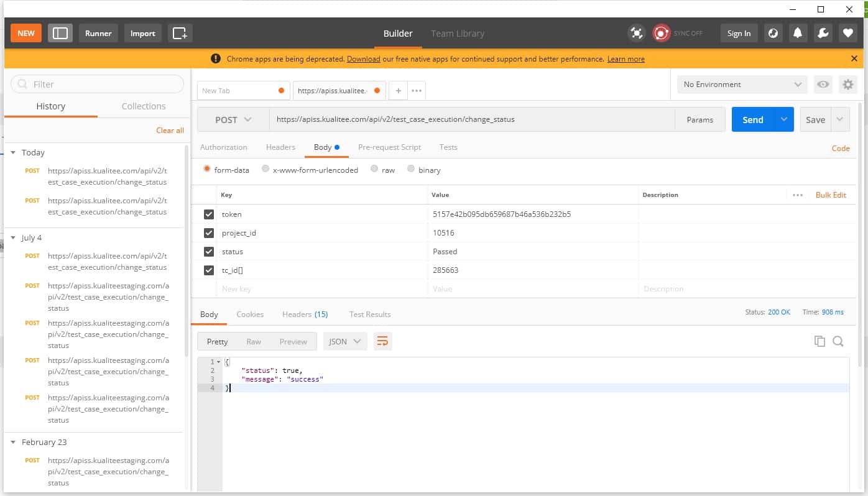
Task: Switch response view to Raw
Action: pos(254,341)
